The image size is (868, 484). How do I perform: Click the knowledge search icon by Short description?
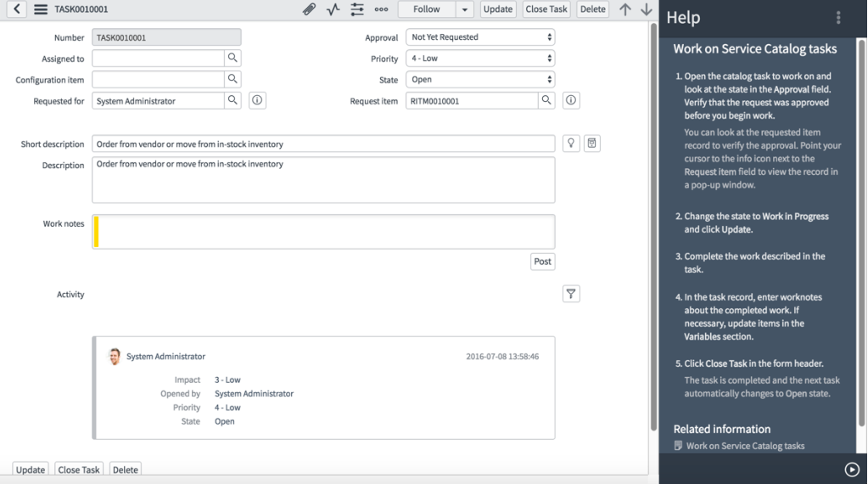[x=591, y=144]
